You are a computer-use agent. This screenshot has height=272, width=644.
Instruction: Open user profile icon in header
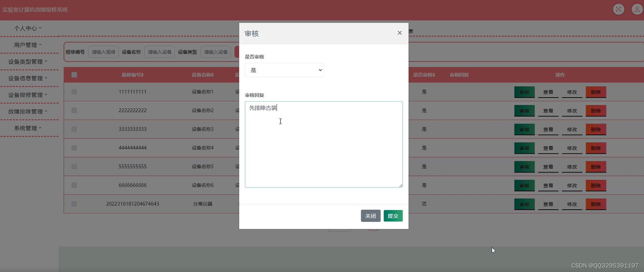pos(637,9)
